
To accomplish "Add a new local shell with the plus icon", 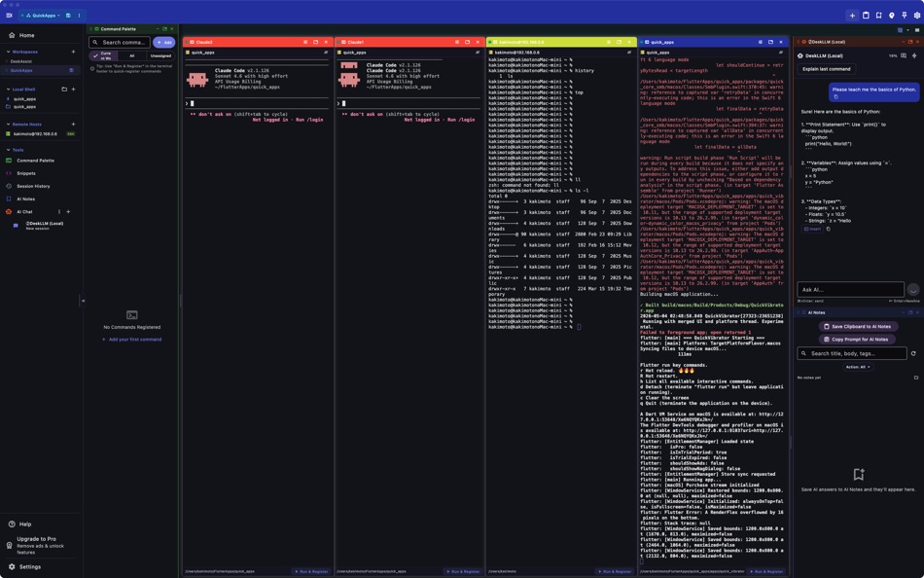I will click(73, 90).
